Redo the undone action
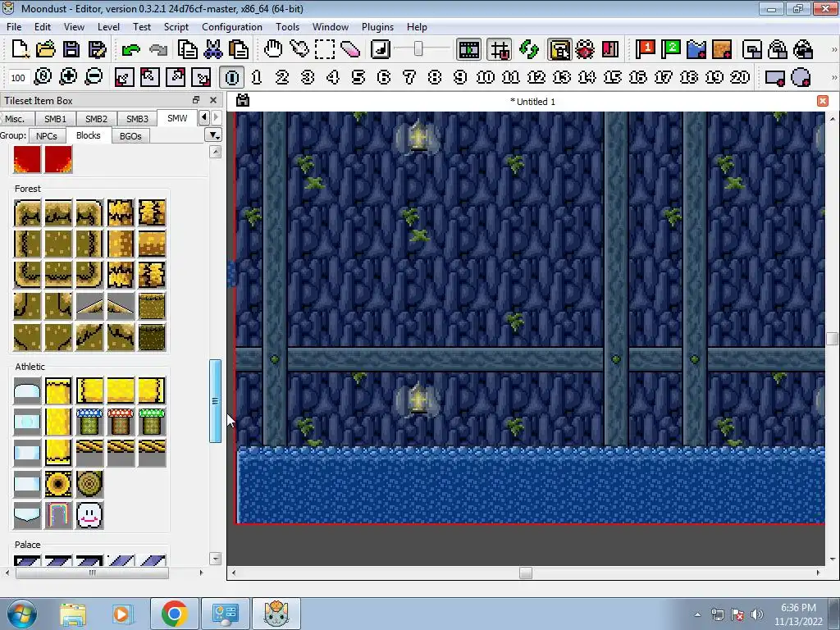Viewport: 840px width, 630px height. click(158, 49)
